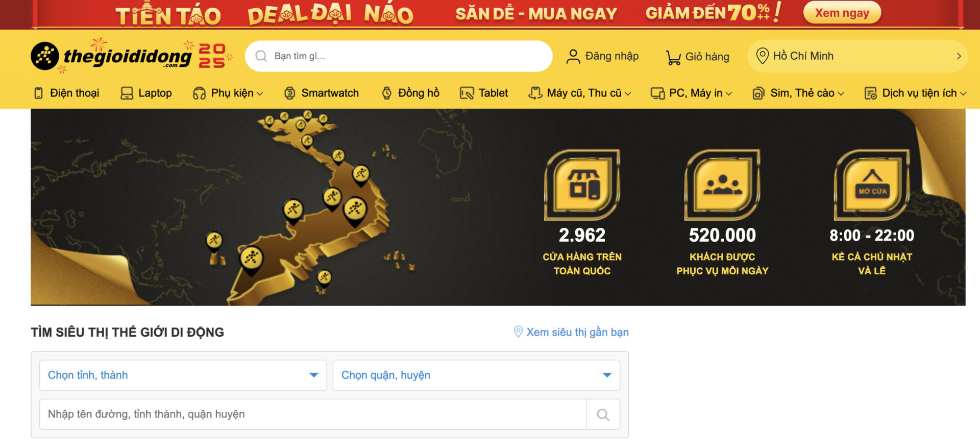This screenshot has width=980, height=445.
Task: Click Xem siêu thị gần bạn link
Action: (571, 332)
